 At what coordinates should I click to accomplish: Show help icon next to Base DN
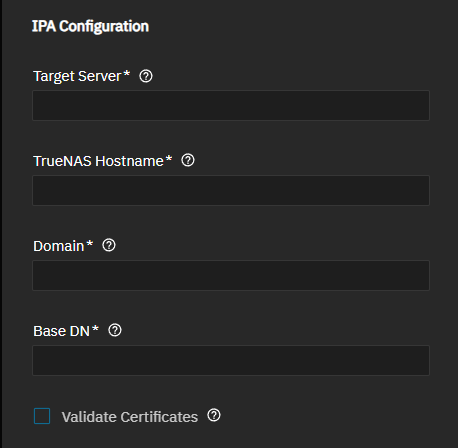point(115,330)
